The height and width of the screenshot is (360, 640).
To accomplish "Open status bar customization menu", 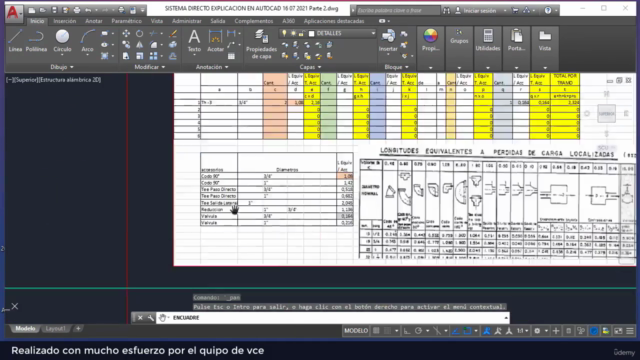I will [630, 331].
